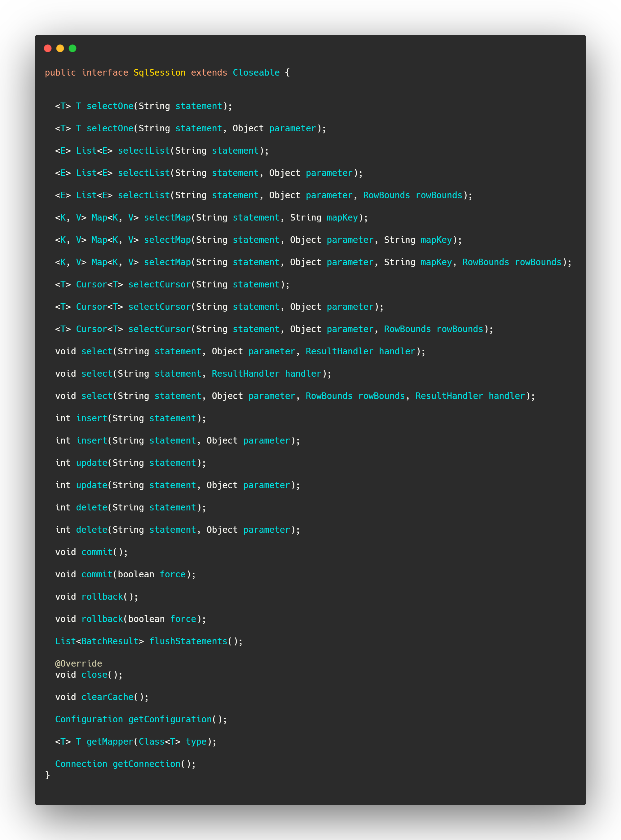621x840 pixels.
Task: Click the @Override annotation
Action: [79, 663]
